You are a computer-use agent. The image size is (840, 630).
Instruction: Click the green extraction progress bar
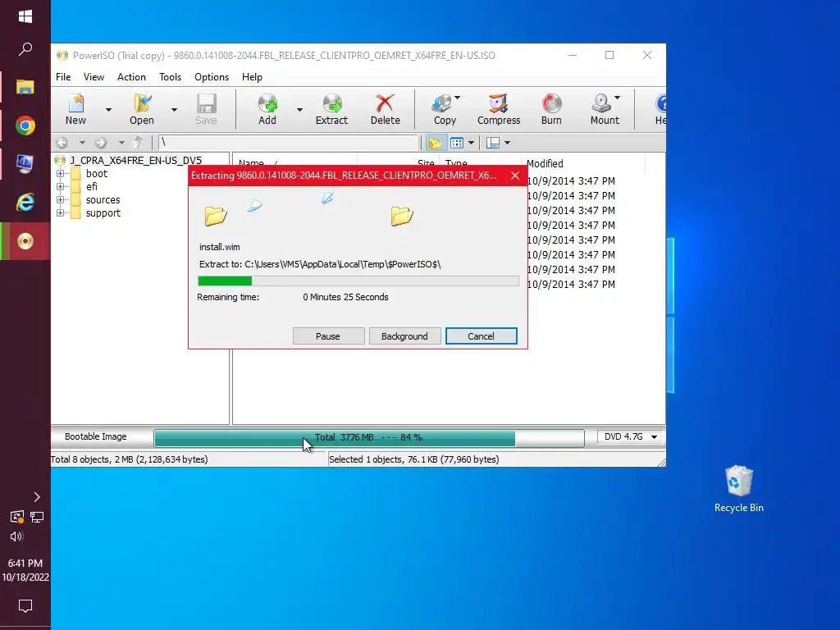click(358, 281)
